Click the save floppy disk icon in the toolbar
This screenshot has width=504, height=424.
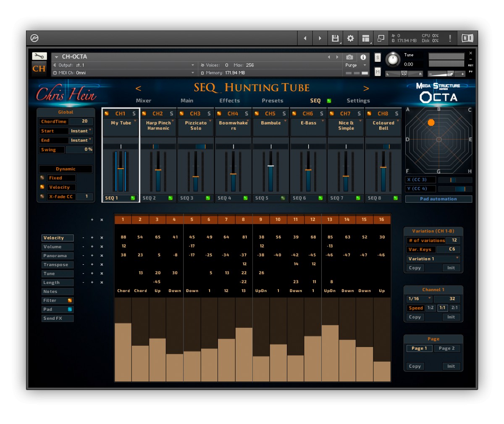point(335,38)
